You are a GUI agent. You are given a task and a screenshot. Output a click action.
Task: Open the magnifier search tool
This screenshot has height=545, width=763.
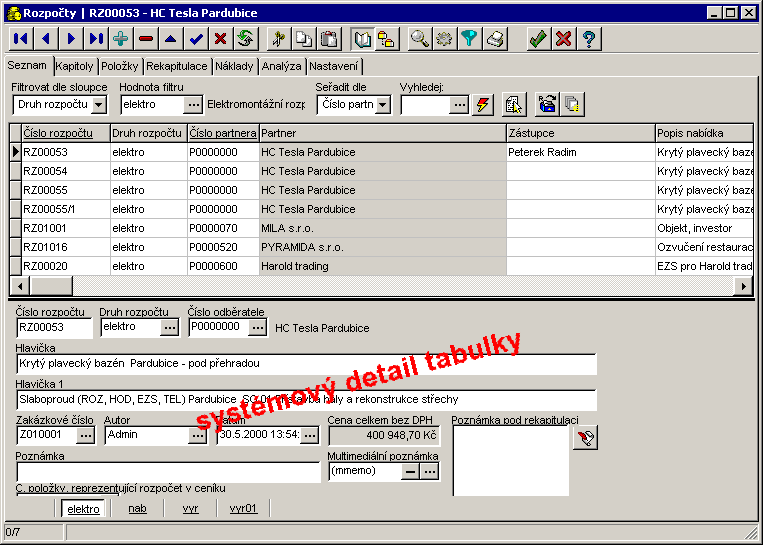point(420,39)
